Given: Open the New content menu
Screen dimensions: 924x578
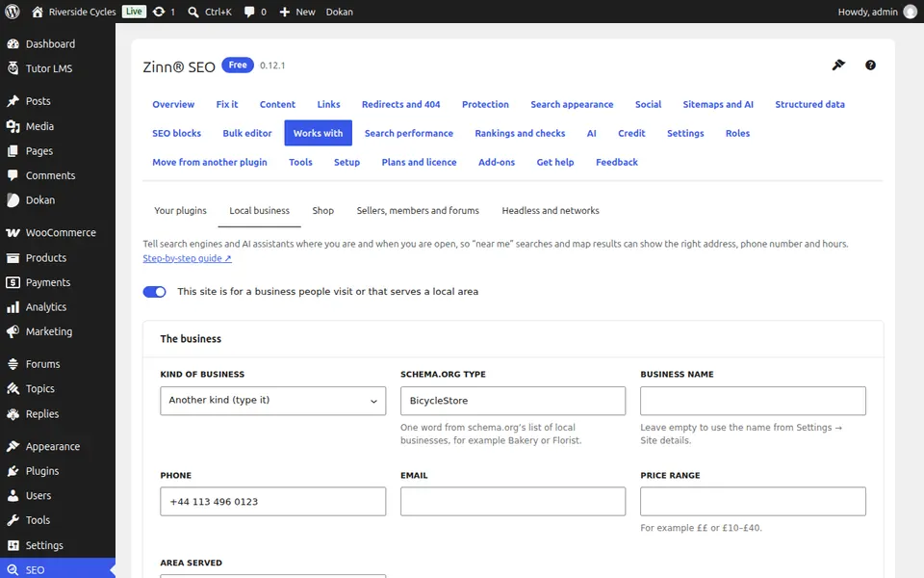Looking at the screenshot, I should click(x=297, y=12).
